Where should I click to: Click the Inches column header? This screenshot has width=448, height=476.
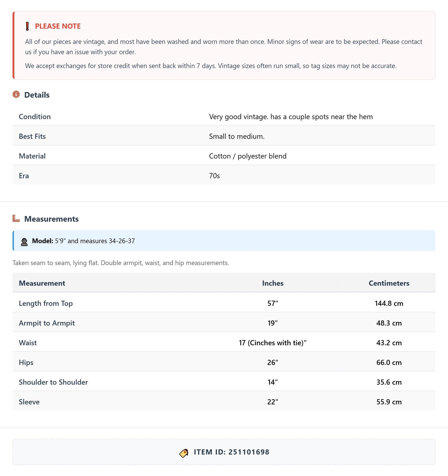point(273,283)
